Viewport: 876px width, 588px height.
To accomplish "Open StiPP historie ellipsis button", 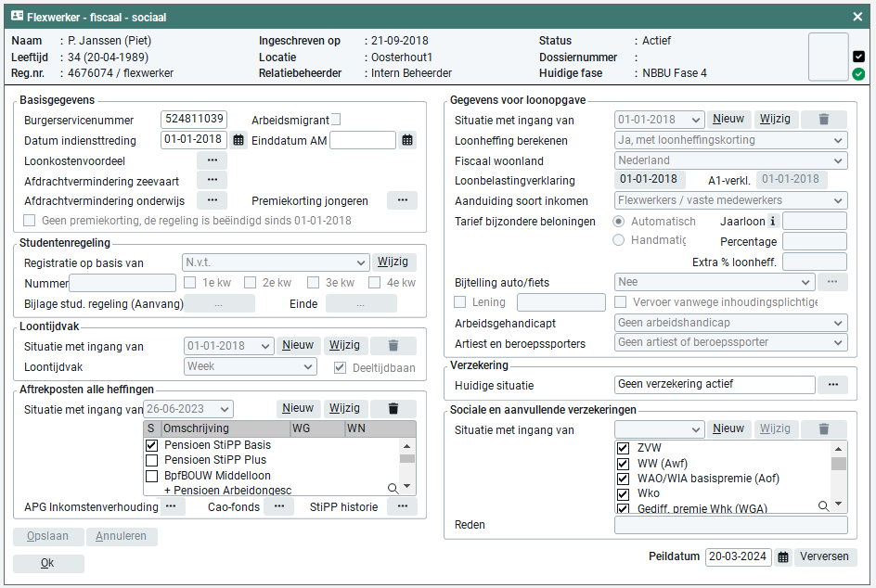I will 402,506.
